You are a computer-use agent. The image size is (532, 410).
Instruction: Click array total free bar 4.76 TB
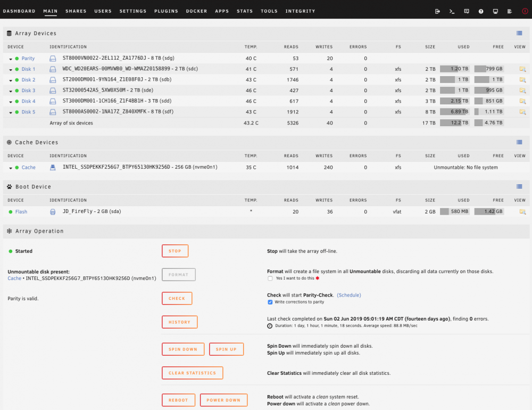(x=489, y=122)
